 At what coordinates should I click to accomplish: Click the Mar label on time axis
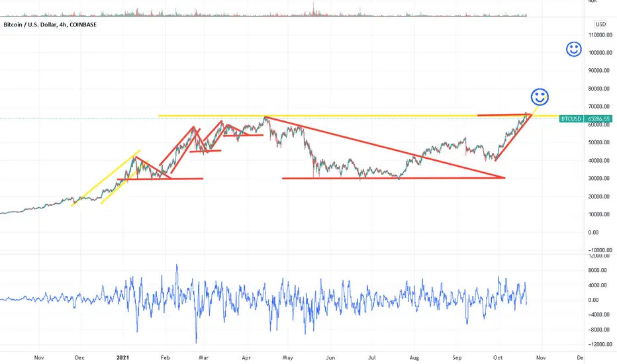[203, 357]
